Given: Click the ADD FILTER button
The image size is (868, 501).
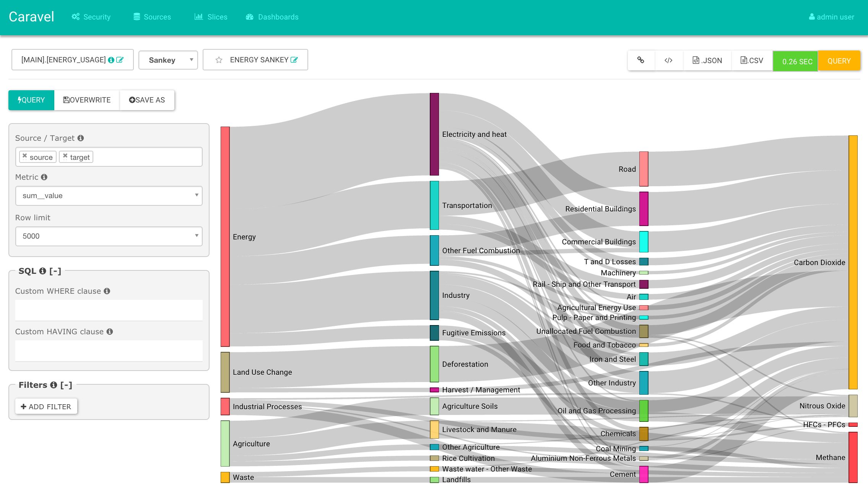Looking at the screenshot, I should (46, 407).
